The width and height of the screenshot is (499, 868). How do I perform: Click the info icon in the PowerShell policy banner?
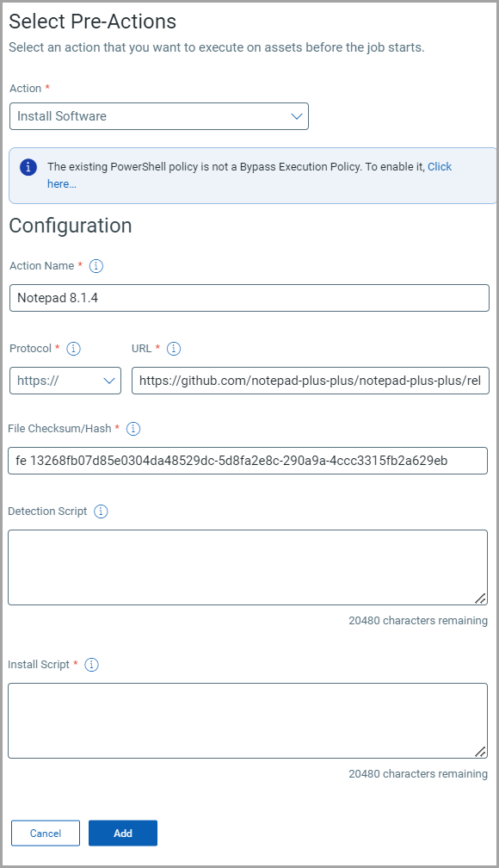click(28, 167)
